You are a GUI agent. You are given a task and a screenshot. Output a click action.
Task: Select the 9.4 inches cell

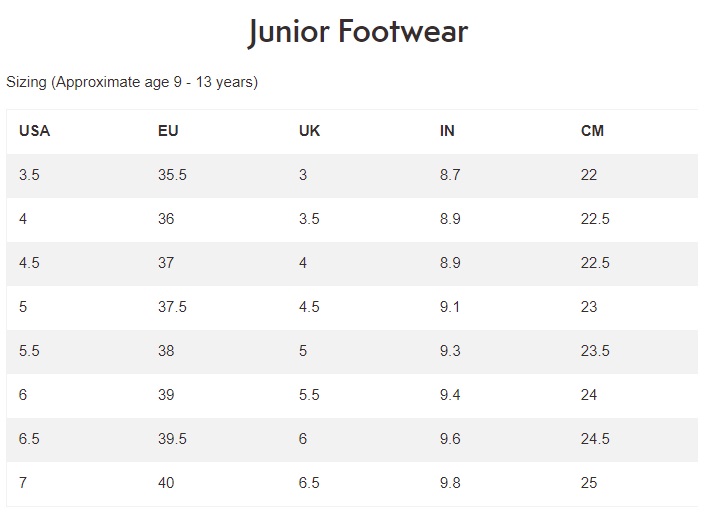coord(450,395)
